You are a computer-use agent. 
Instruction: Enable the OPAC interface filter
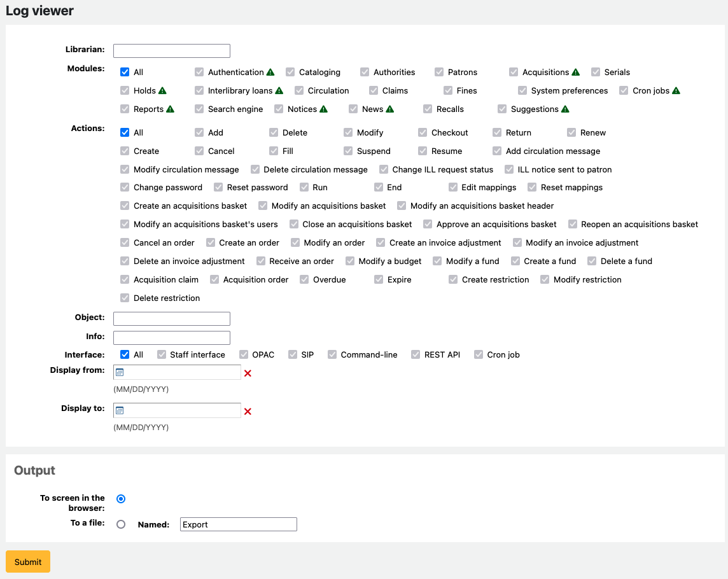click(x=242, y=354)
